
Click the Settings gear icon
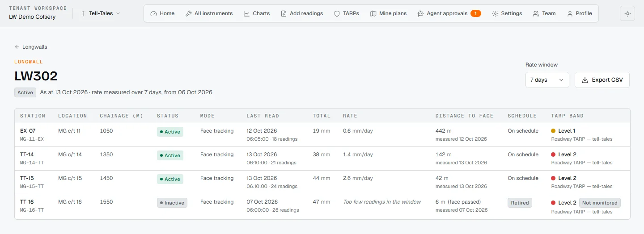coord(495,13)
